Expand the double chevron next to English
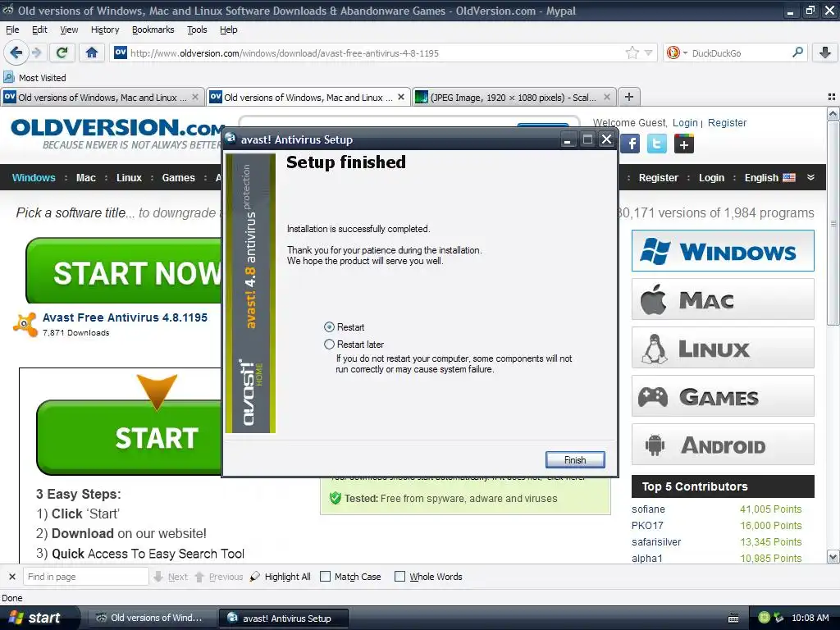 pos(810,177)
